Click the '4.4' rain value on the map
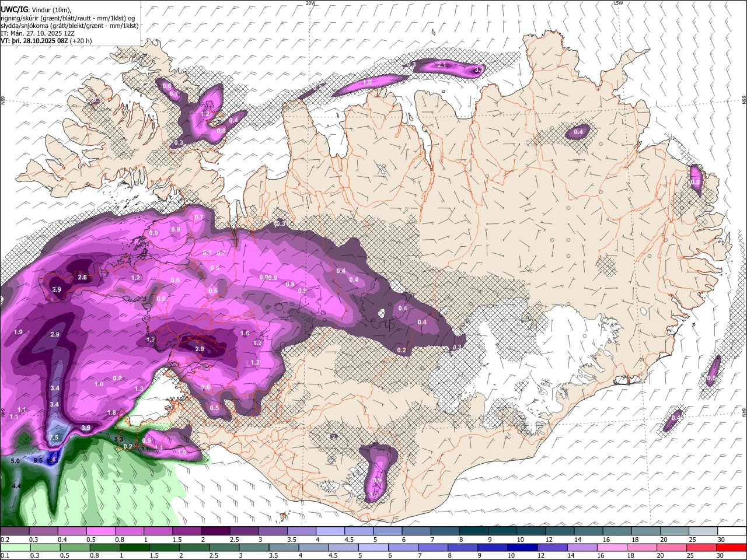The width and height of the screenshot is (747, 560). (16, 486)
